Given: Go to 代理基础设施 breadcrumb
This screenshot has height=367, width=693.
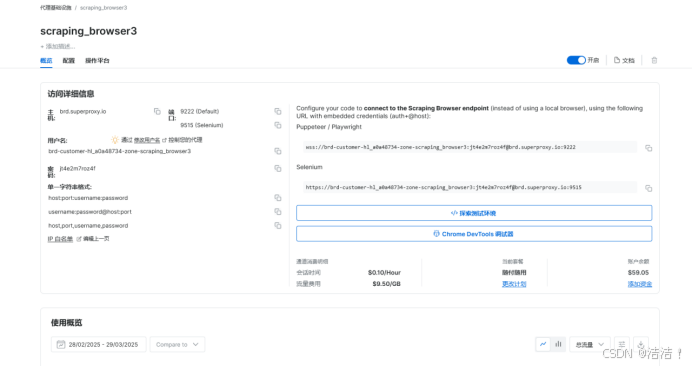Looking at the screenshot, I should click(56, 8).
